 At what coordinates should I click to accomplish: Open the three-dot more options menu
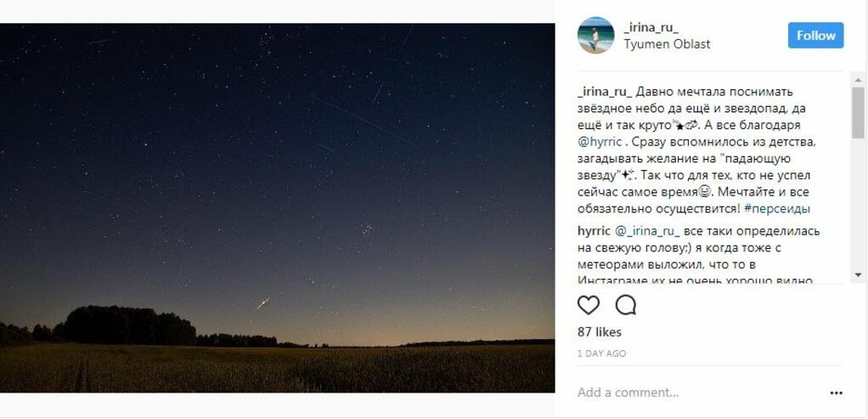[836, 393]
